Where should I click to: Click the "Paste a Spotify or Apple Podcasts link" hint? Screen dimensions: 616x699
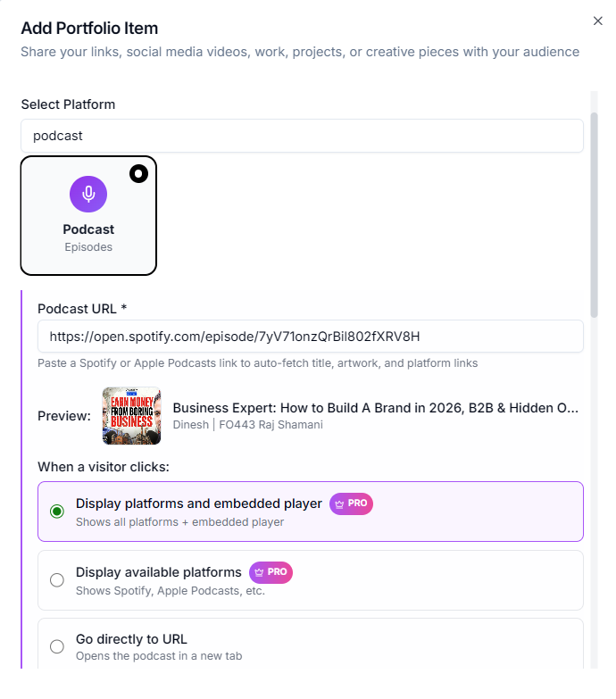pyautogui.click(x=257, y=363)
